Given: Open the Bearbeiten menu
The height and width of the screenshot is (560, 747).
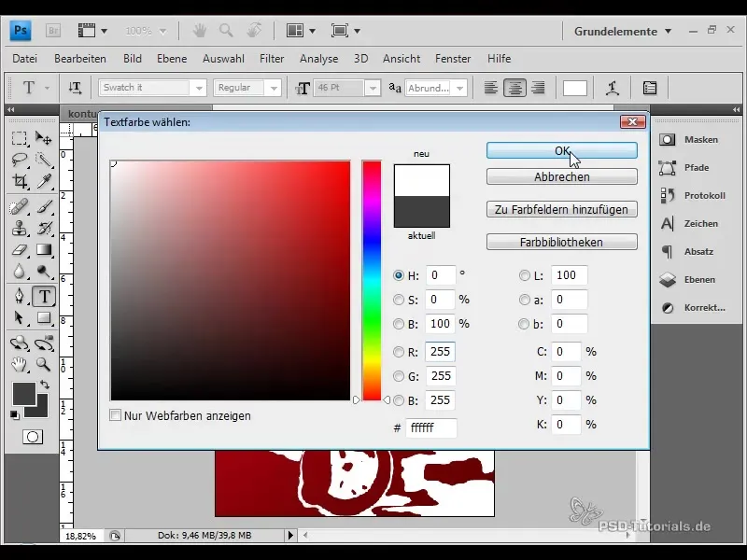Looking at the screenshot, I should pos(80,59).
